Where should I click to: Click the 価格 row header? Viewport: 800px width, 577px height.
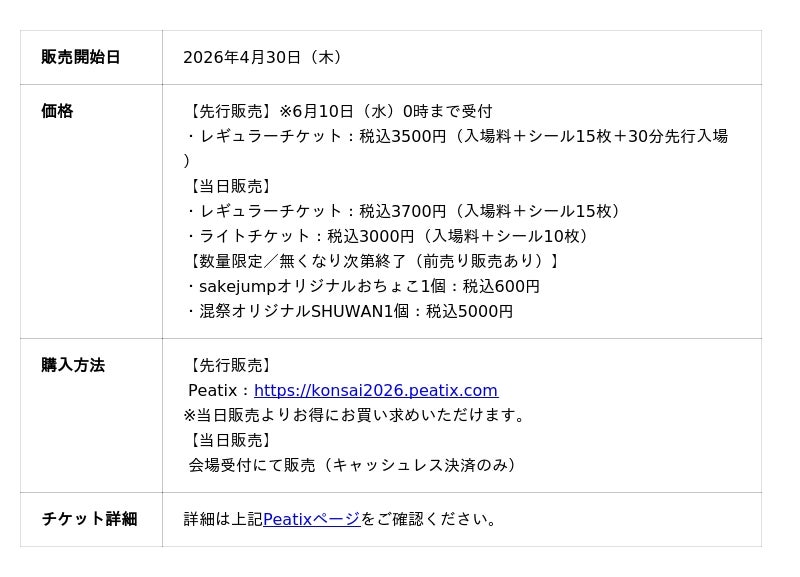(57, 111)
